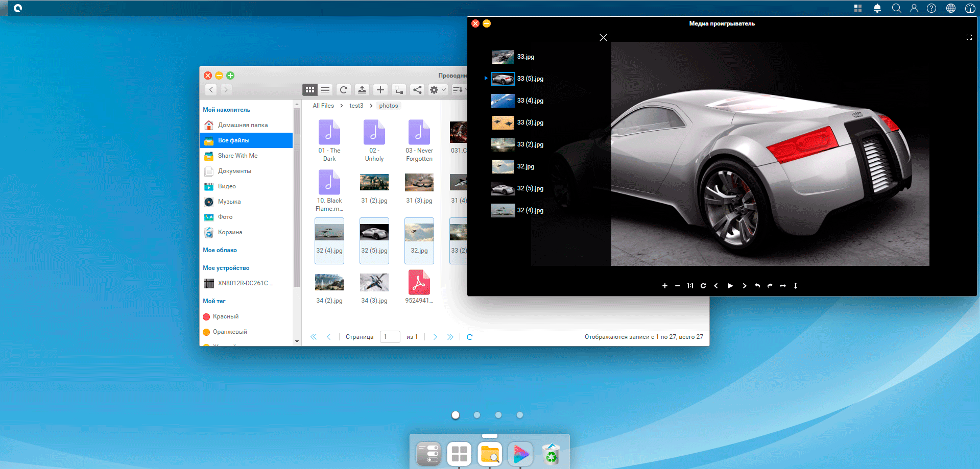Expand Мое облако section

(220, 250)
